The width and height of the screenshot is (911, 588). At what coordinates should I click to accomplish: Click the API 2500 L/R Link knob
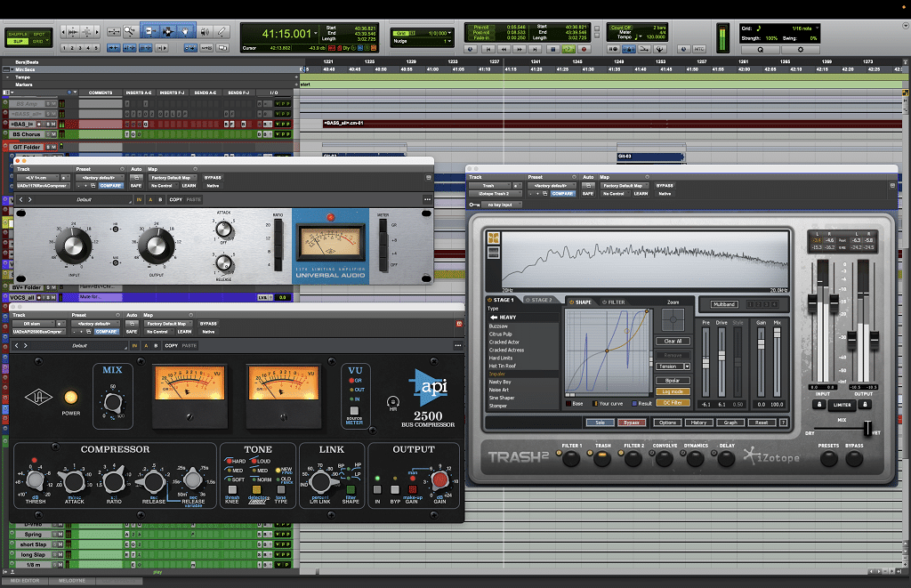click(320, 481)
